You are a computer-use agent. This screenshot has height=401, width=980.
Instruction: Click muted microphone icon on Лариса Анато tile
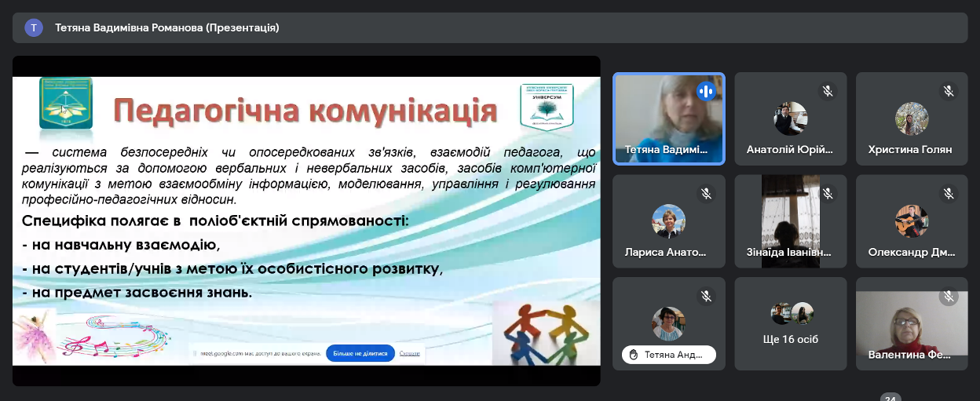(x=706, y=193)
